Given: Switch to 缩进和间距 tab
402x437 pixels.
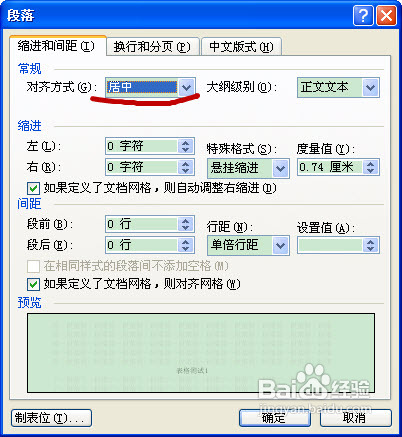Looking at the screenshot, I should [x=58, y=46].
